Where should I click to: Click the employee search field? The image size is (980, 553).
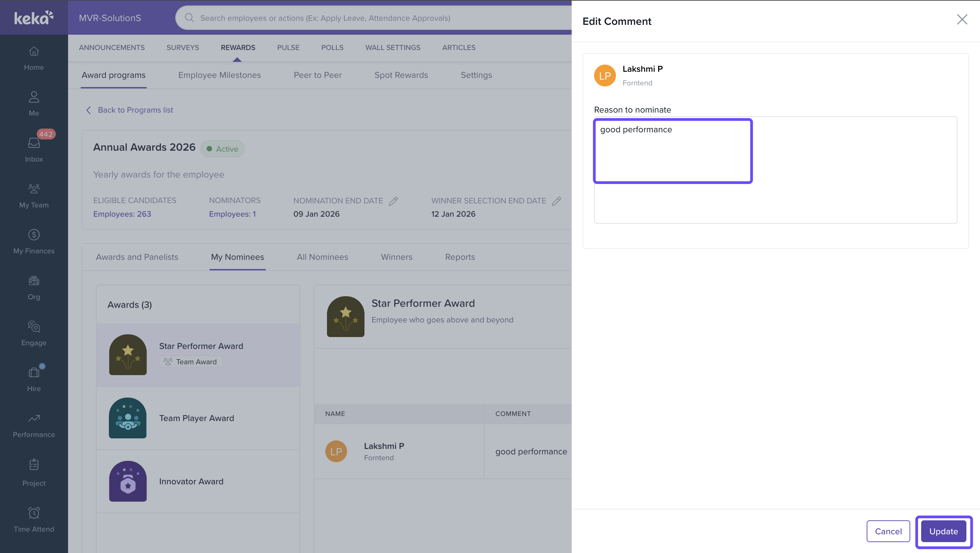pos(373,18)
